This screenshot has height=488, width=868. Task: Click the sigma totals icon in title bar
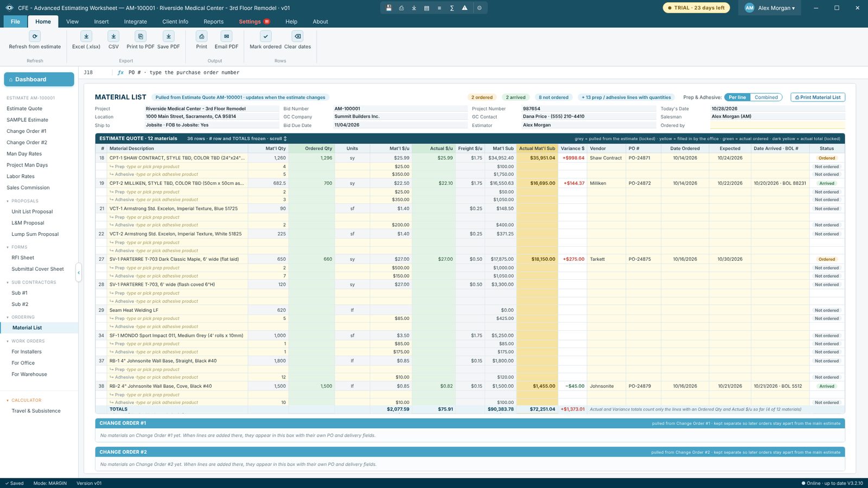pyautogui.click(x=452, y=8)
